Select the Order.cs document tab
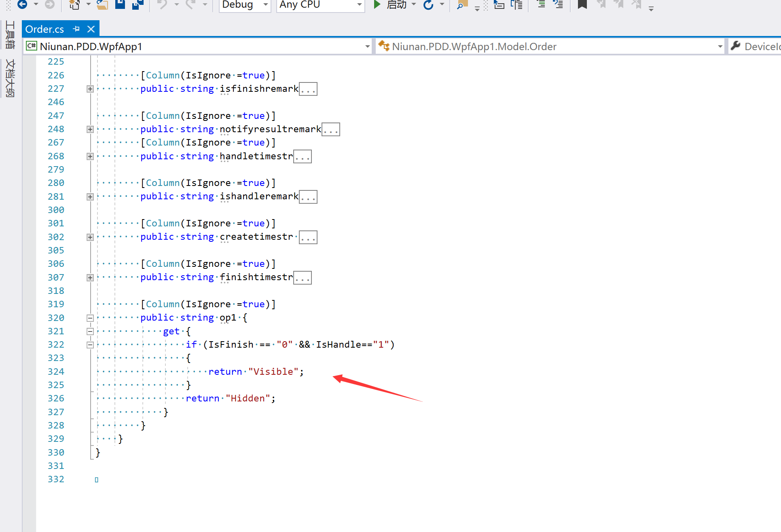This screenshot has height=532, width=781. tap(44, 29)
